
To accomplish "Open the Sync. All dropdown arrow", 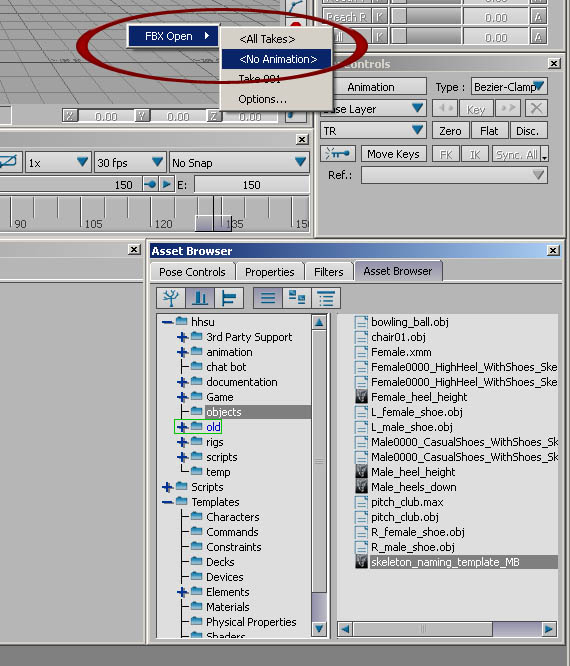I will coord(544,155).
